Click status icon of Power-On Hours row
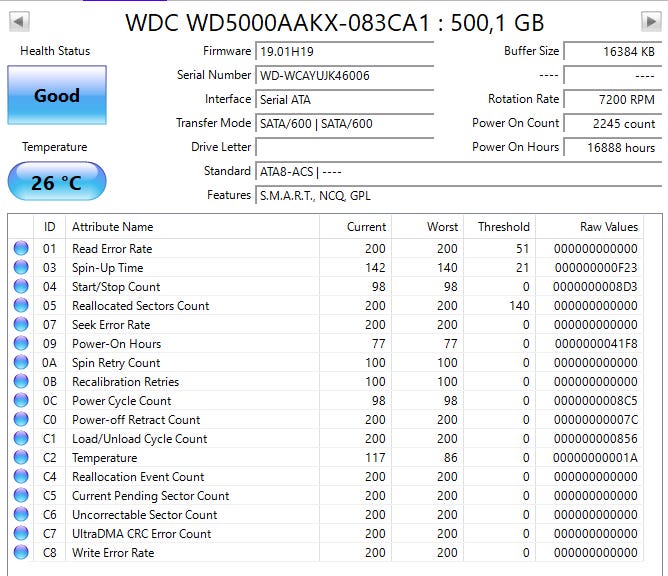668x576 pixels. tap(21, 343)
